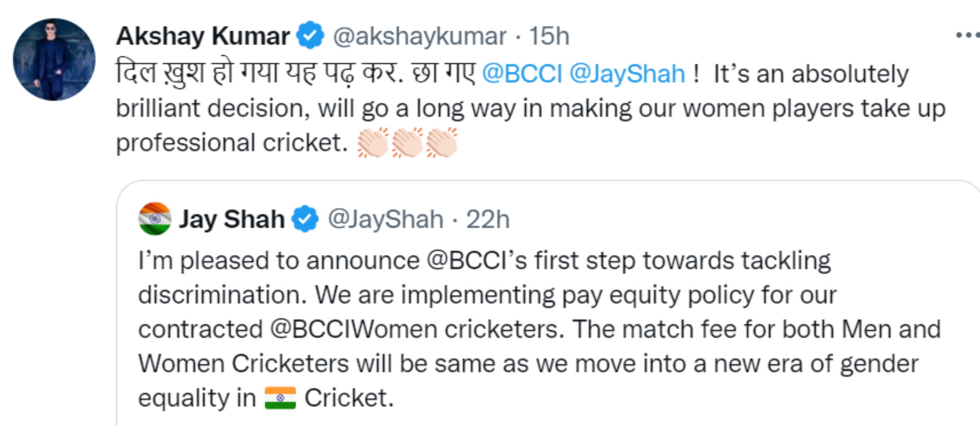
Task: Click Akshay Kumar's profile picture
Action: [55, 57]
